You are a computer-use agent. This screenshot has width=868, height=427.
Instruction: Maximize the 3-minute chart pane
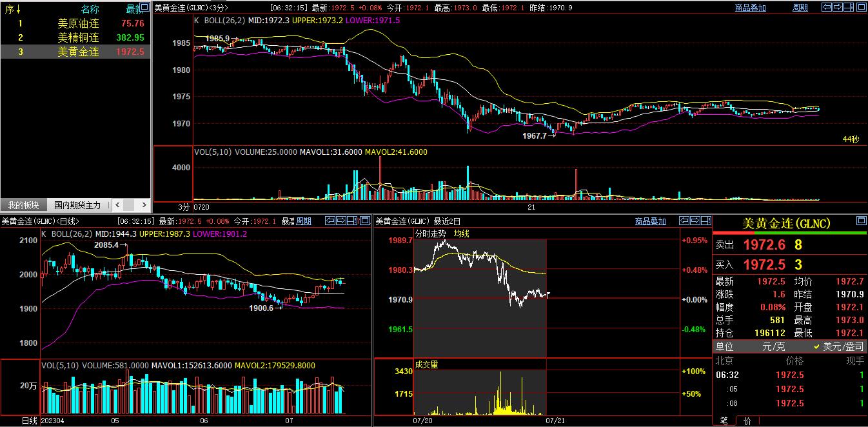click(x=860, y=7)
